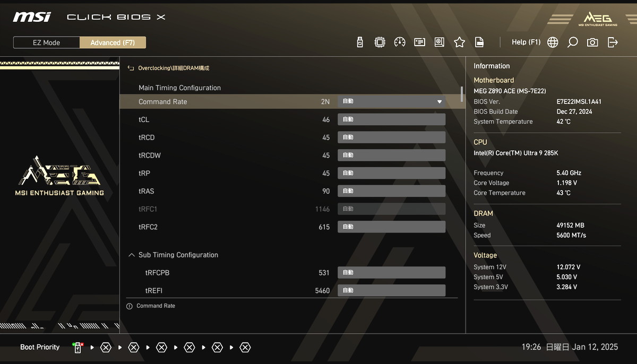Click Main Timing Configuration heading
637x364 pixels.
click(180, 88)
